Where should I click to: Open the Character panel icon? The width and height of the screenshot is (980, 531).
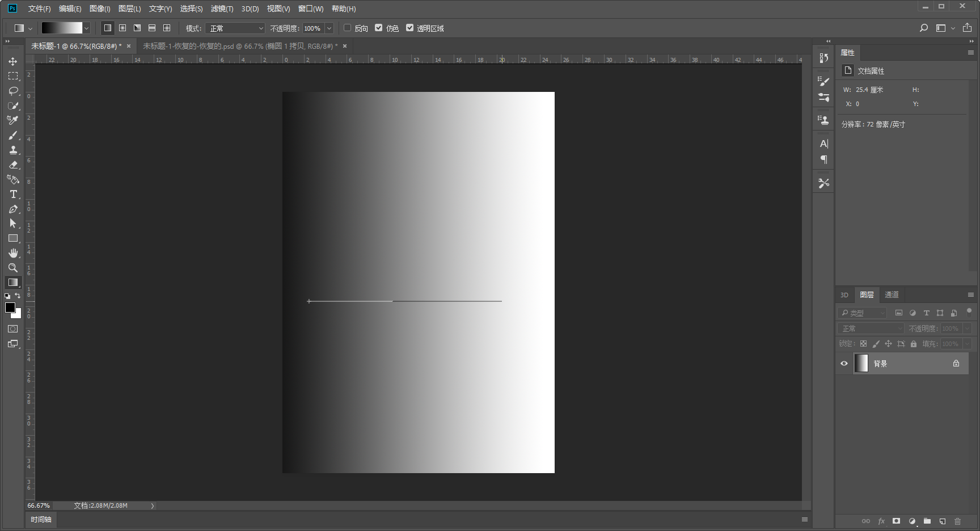point(824,144)
